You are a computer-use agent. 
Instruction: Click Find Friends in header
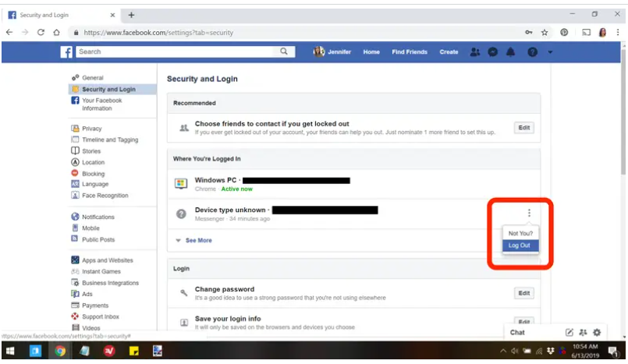410,52
